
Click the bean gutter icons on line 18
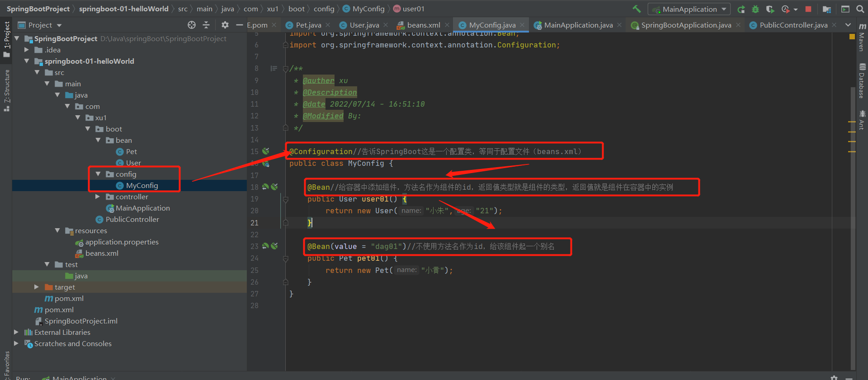click(270, 187)
